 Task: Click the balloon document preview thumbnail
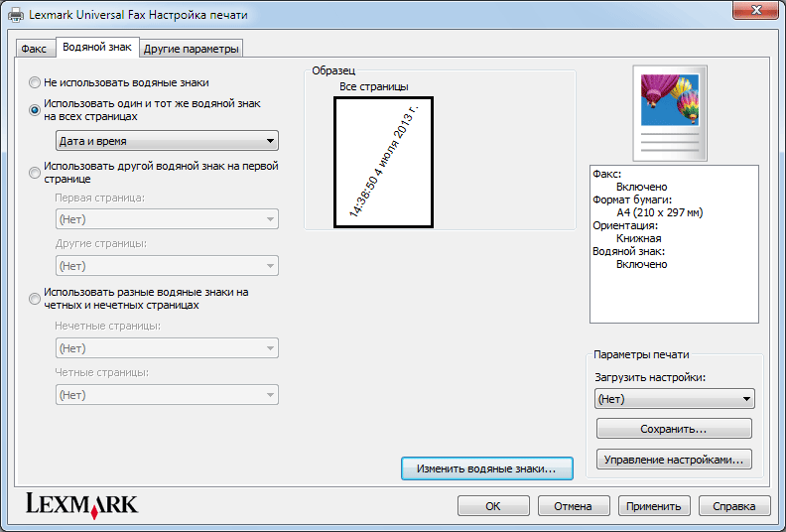pyautogui.click(x=670, y=113)
